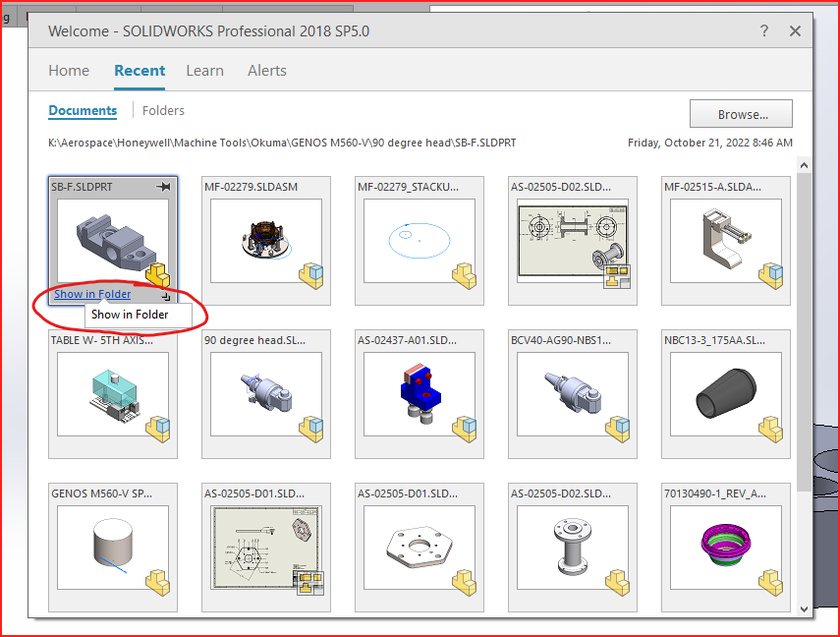The height and width of the screenshot is (637, 840).
Task: Go to the Alerts tab
Action: click(x=267, y=71)
